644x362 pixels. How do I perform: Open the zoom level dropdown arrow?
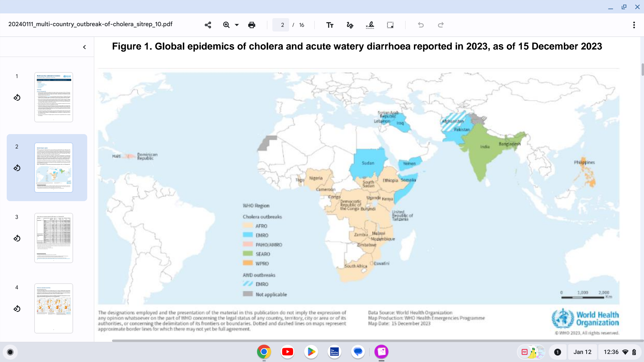tap(237, 25)
